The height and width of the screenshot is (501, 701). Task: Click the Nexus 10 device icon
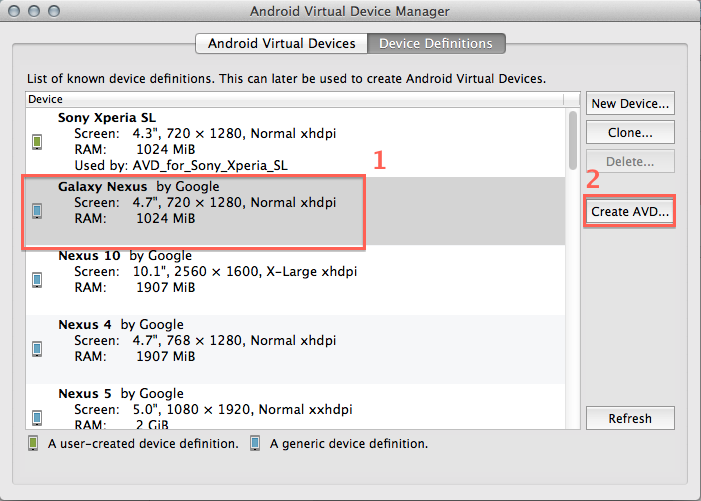37,280
